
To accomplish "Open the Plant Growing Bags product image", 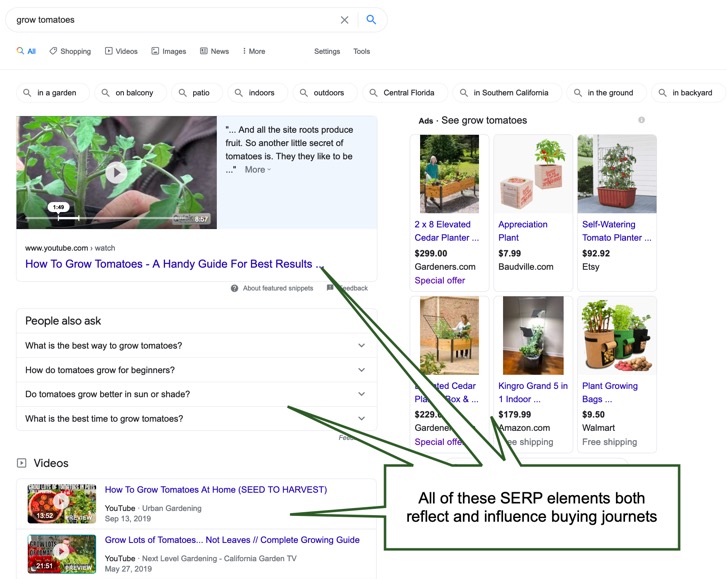I will [x=617, y=335].
